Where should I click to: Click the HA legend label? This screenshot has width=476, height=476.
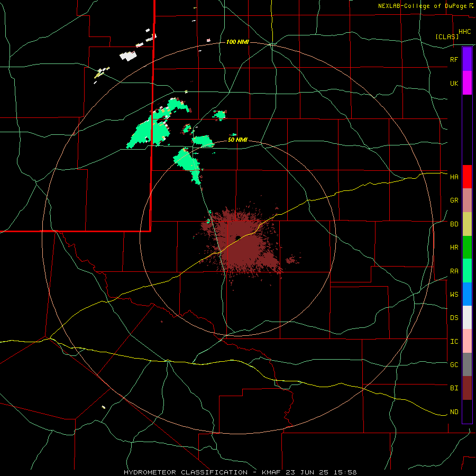click(x=454, y=177)
